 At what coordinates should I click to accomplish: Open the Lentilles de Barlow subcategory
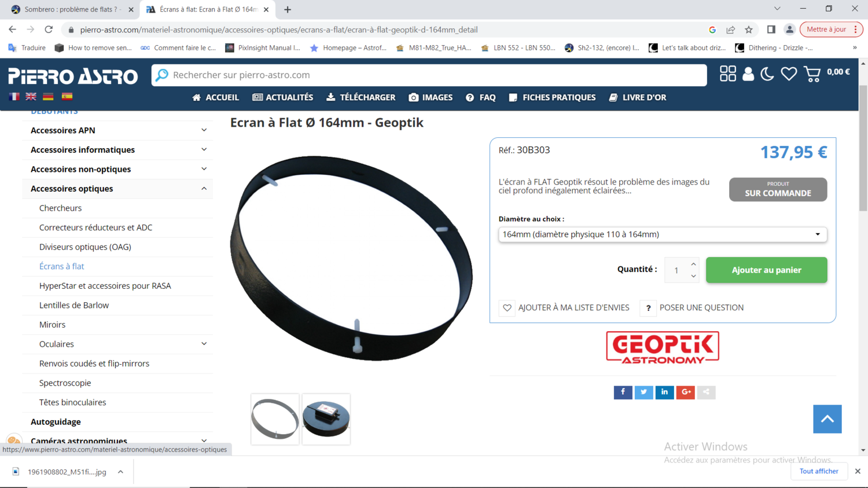click(74, 305)
